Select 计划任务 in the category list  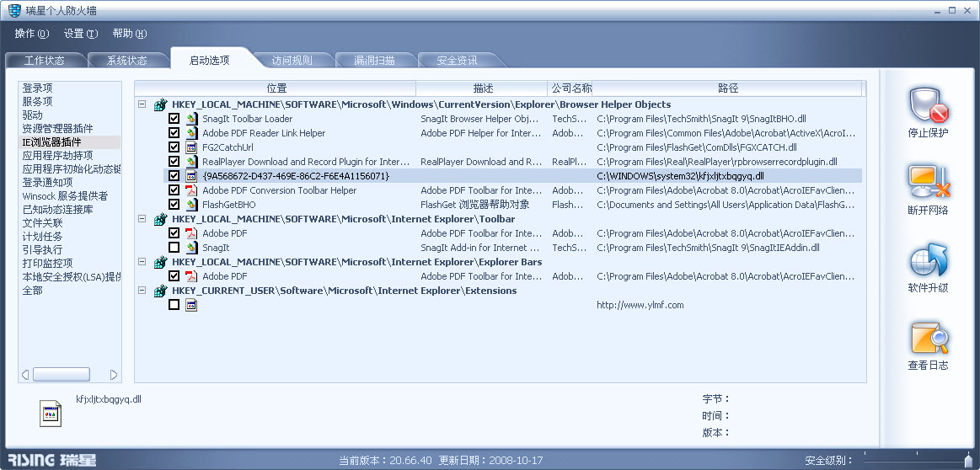(x=42, y=237)
